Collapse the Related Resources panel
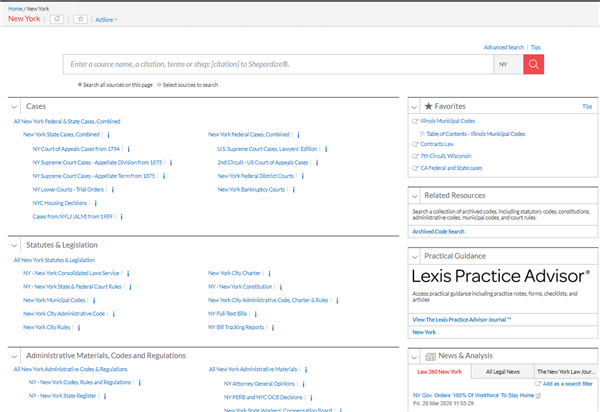 (x=414, y=196)
